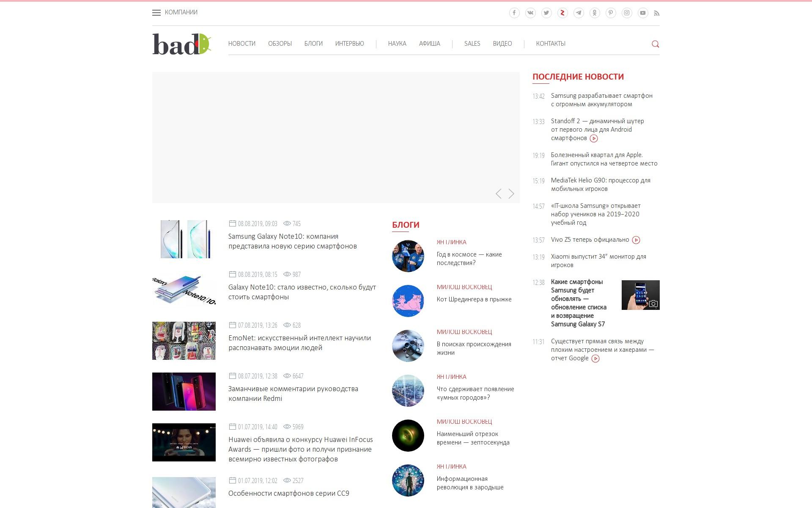The width and height of the screenshot is (812, 508).
Task: Click Huawei InFocus video thumbnail
Action: point(184,442)
